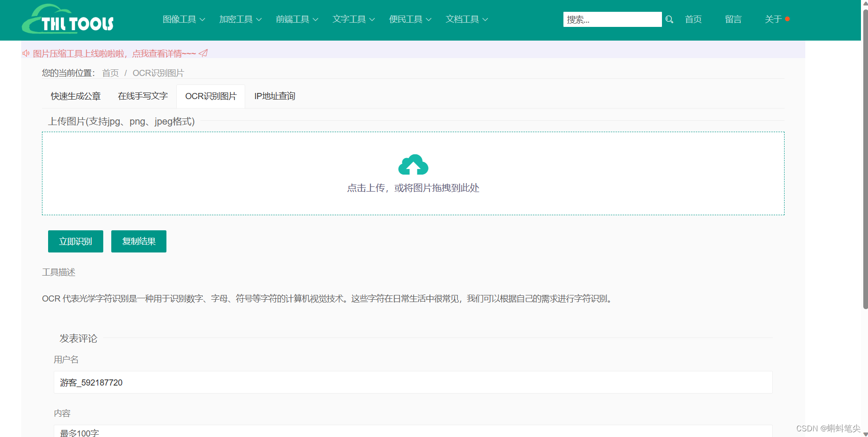This screenshot has width=868, height=437.
Task: Go to 首页 in the breadcrumb
Action: 110,73
